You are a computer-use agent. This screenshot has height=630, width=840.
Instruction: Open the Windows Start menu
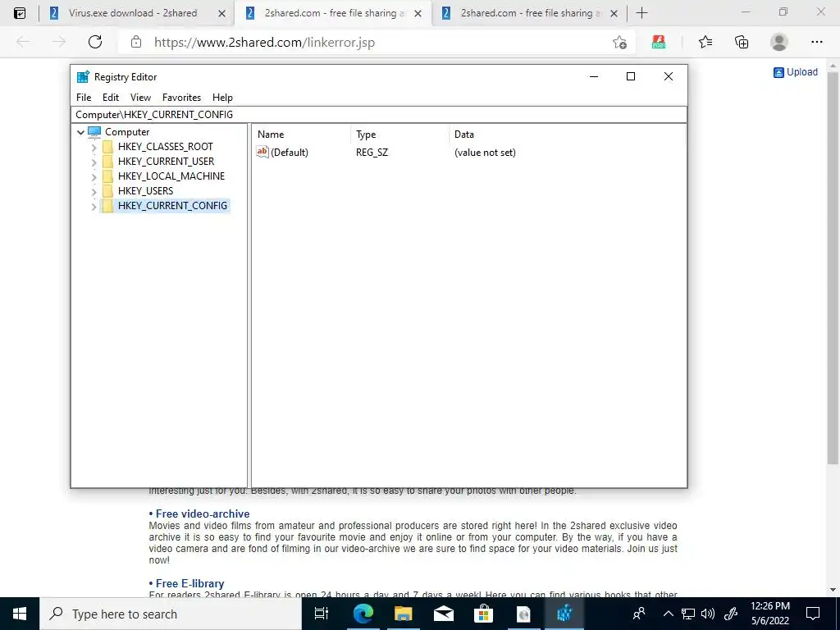20,614
